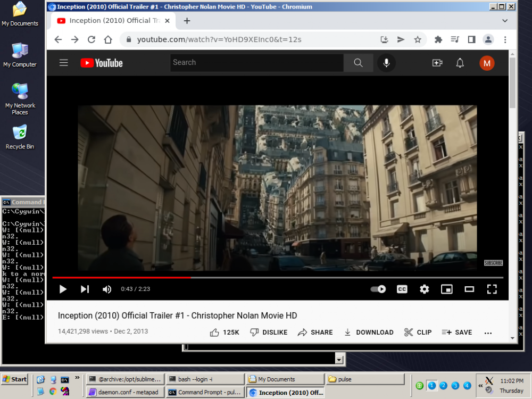Mute the video volume speaker
Image resolution: width=532 pixels, height=399 pixels.
(107, 289)
